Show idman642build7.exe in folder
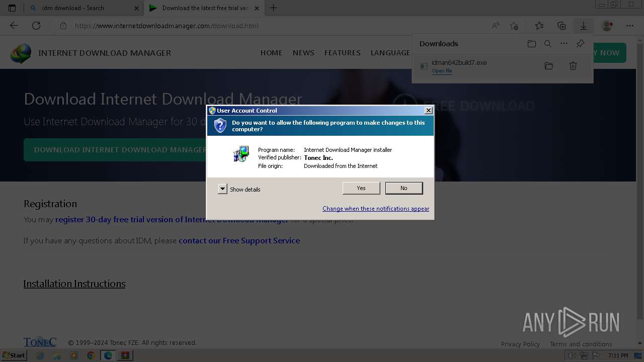This screenshot has height=362, width=644. 549,66
